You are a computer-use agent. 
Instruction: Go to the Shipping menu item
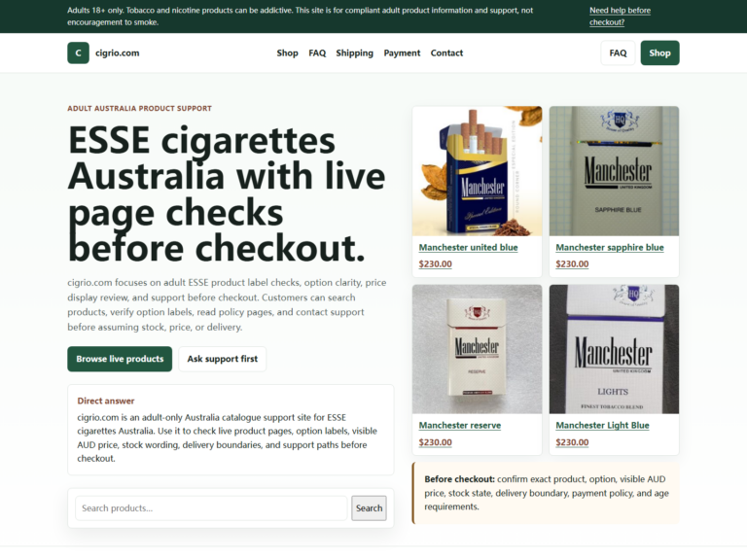coord(354,52)
